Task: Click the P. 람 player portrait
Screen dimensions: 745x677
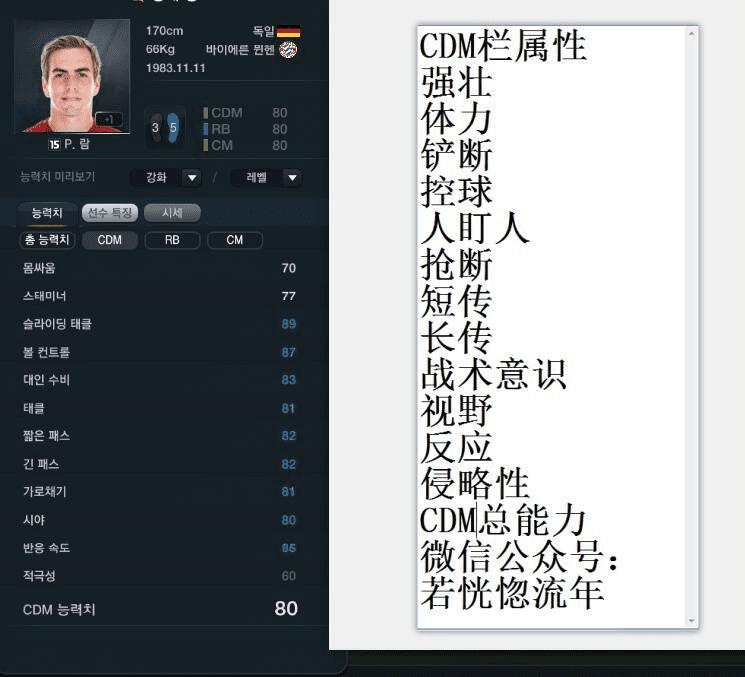Action: coord(72,76)
